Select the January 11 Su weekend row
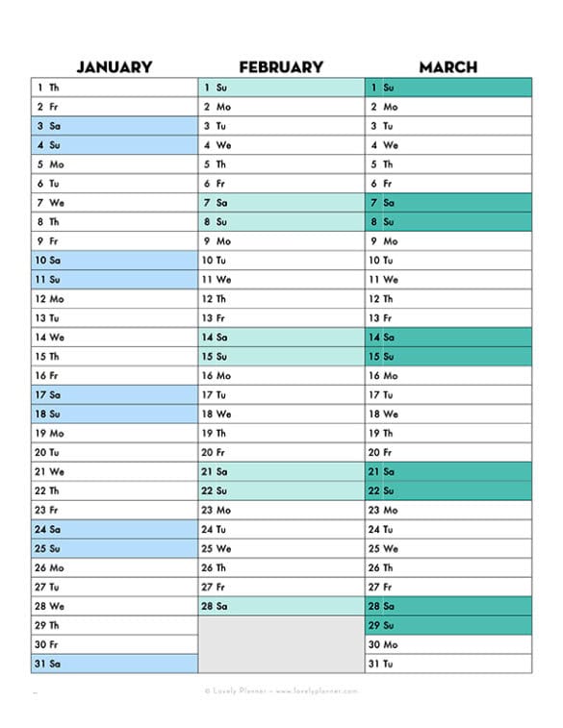The width and height of the screenshot is (563, 728). pyautogui.click(x=115, y=280)
